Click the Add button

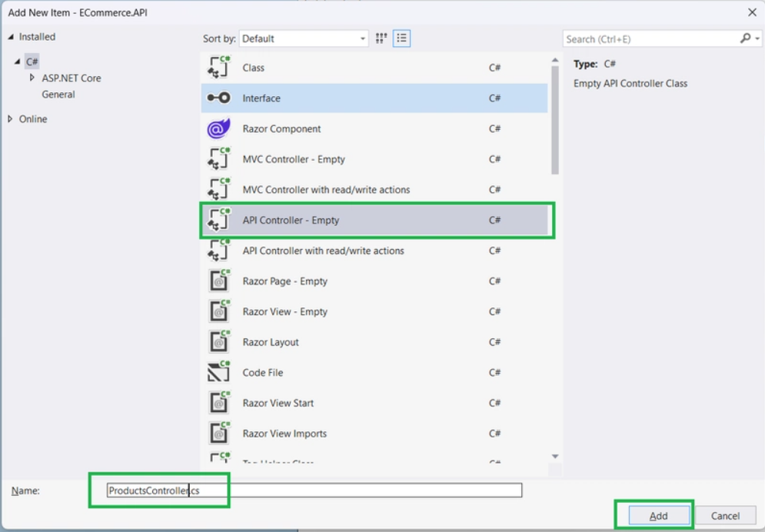click(x=658, y=516)
